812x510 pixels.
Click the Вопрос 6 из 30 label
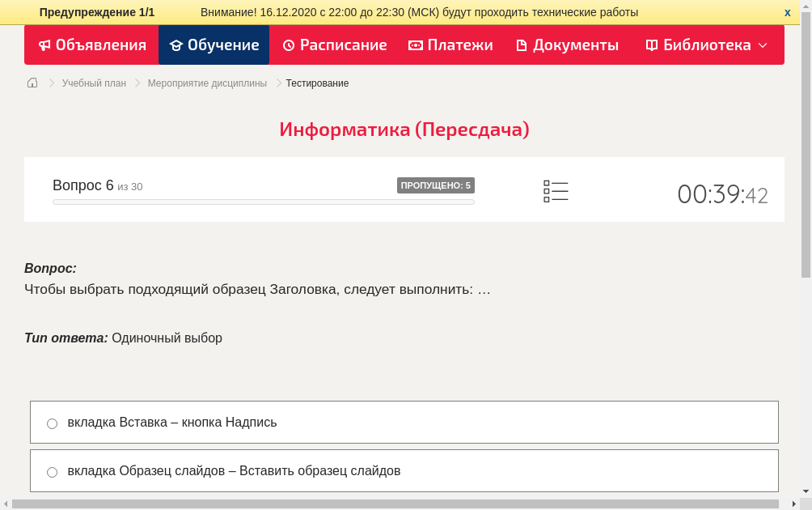click(97, 185)
